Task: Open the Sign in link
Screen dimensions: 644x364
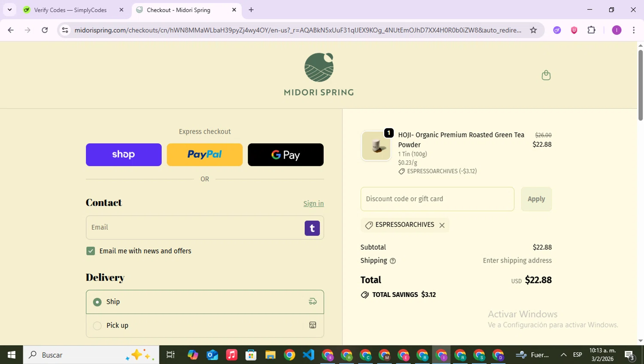Action: [x=313, y=204]
